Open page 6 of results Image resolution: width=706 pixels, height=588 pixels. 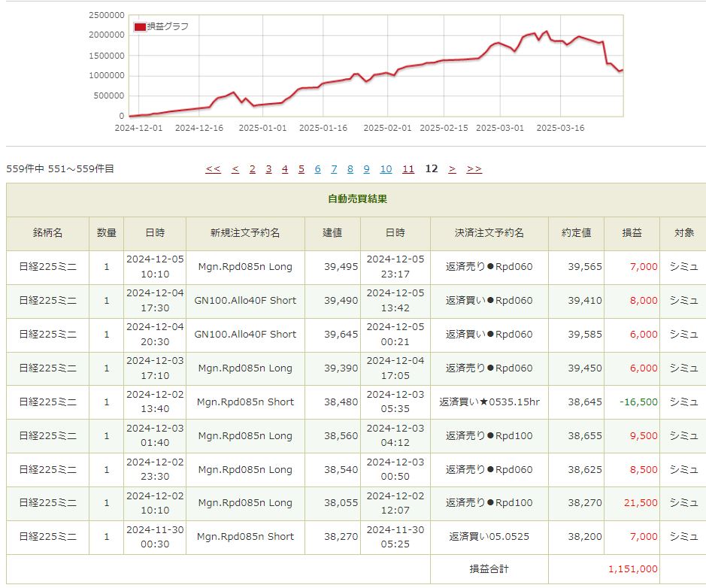(x=317, y=169)
